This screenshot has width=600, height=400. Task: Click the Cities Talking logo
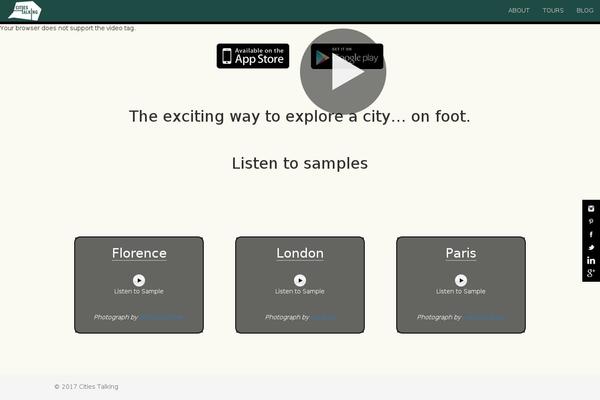point(25,11)
